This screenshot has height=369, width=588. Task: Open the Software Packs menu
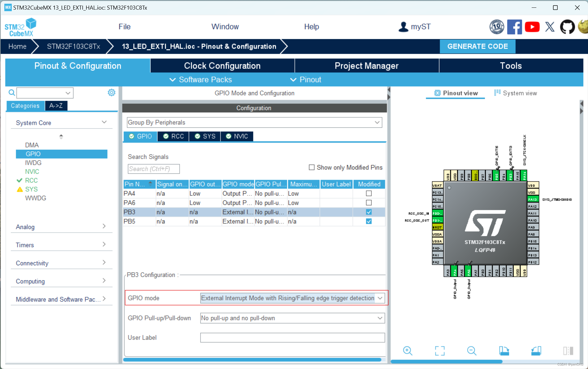click(201, 80)
